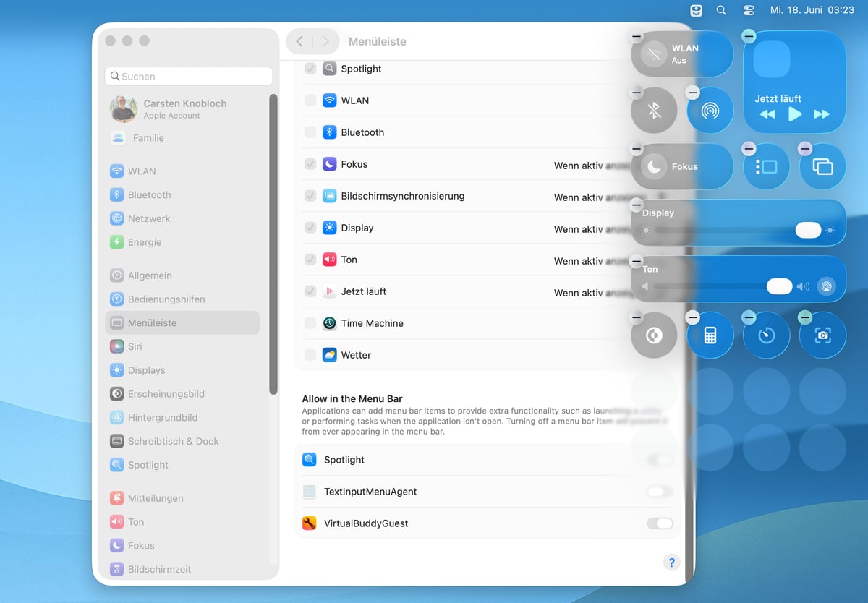This screenshot has height=603, width=868.
Task: Click the screenshot camera control tile
Action: [822, 335]
